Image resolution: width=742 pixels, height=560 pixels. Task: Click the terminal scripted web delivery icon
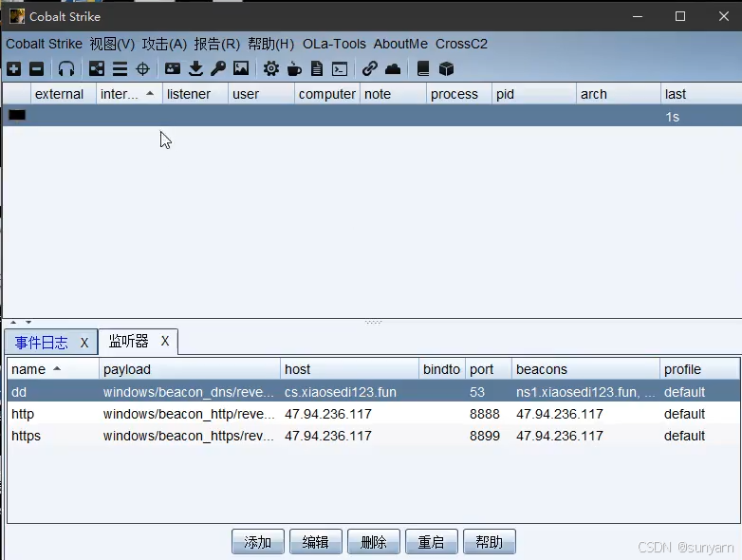[340, 69]
